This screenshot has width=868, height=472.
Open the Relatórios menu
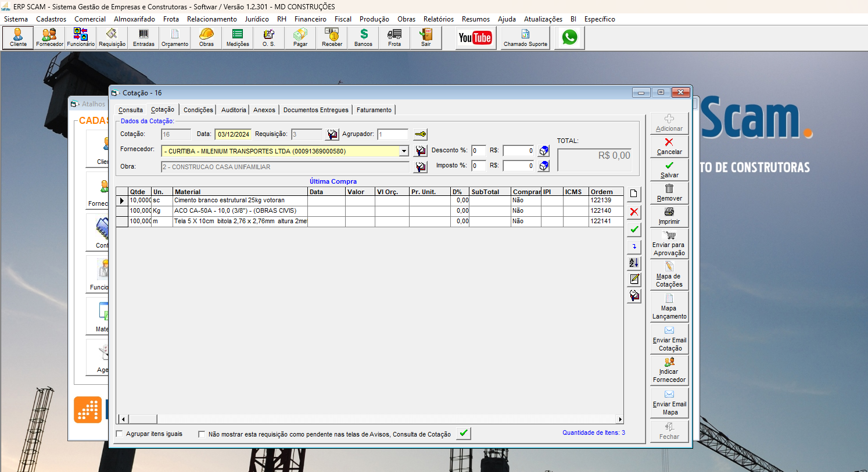(438, 19)
